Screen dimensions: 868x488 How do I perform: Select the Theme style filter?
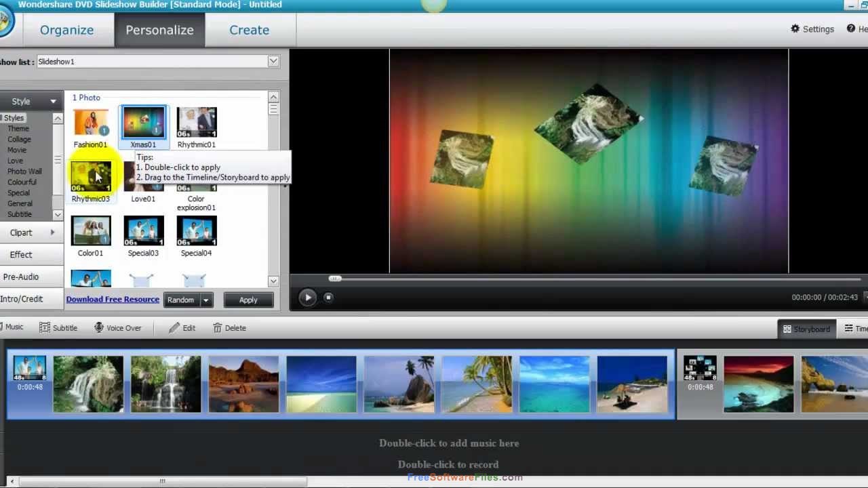pos(18,129)
